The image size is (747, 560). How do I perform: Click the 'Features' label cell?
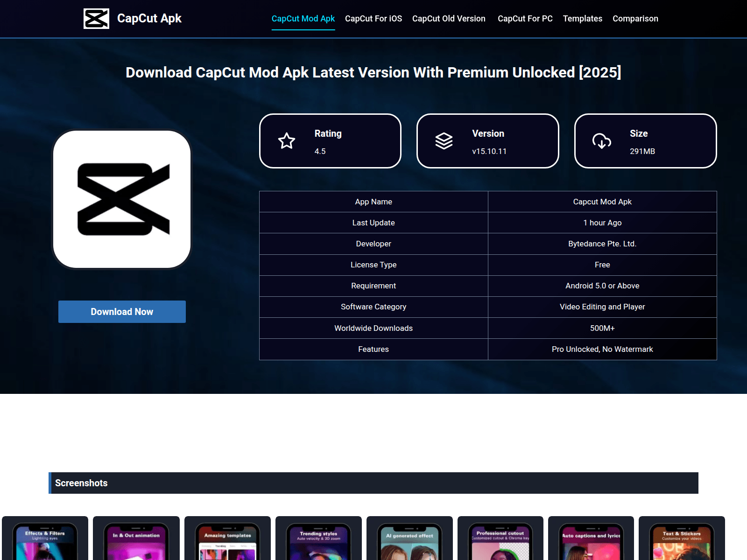(x=373, y=349)
